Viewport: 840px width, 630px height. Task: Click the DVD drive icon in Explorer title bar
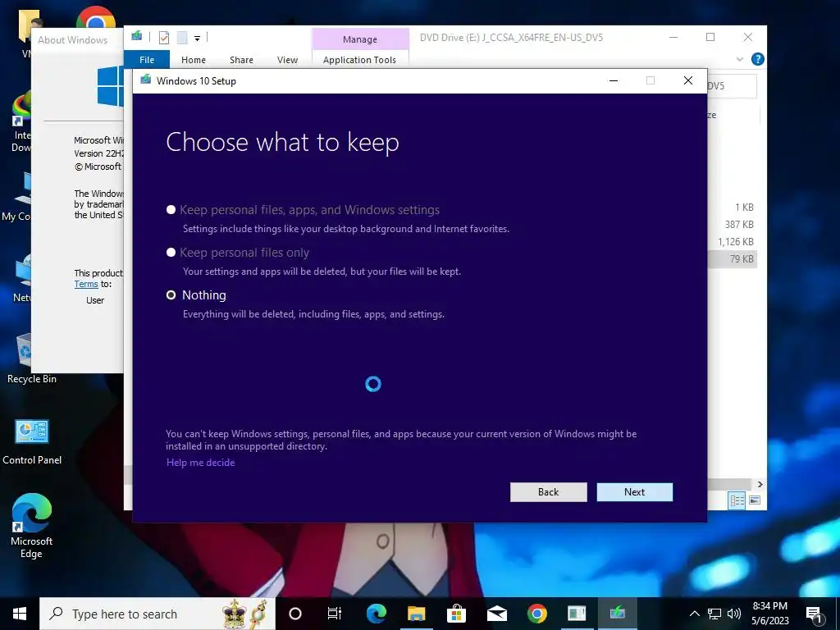pos(137,36)
